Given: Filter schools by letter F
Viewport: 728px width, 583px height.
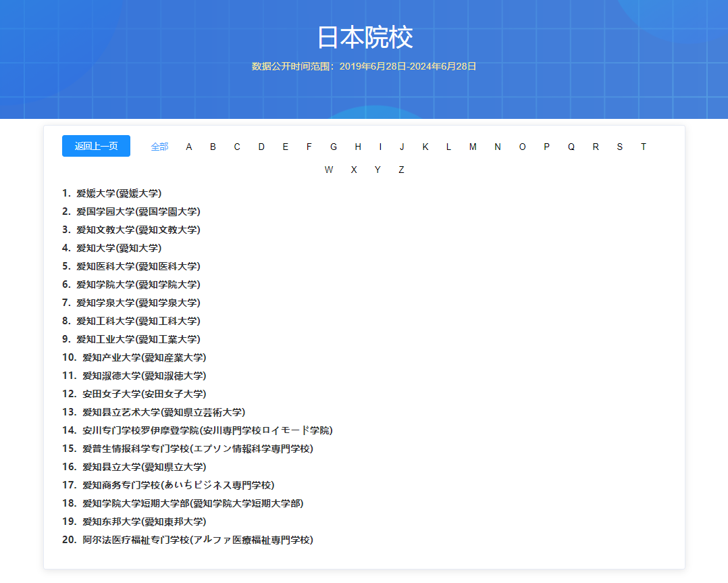Looking at the screenshot, I should click(x=309, y=147).
